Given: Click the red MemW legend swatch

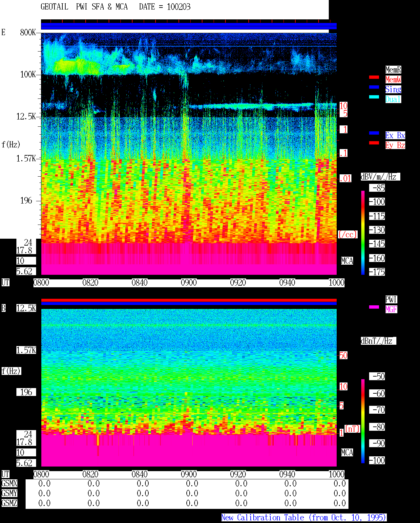Looking at the screenshot, I should click(374, 77).
